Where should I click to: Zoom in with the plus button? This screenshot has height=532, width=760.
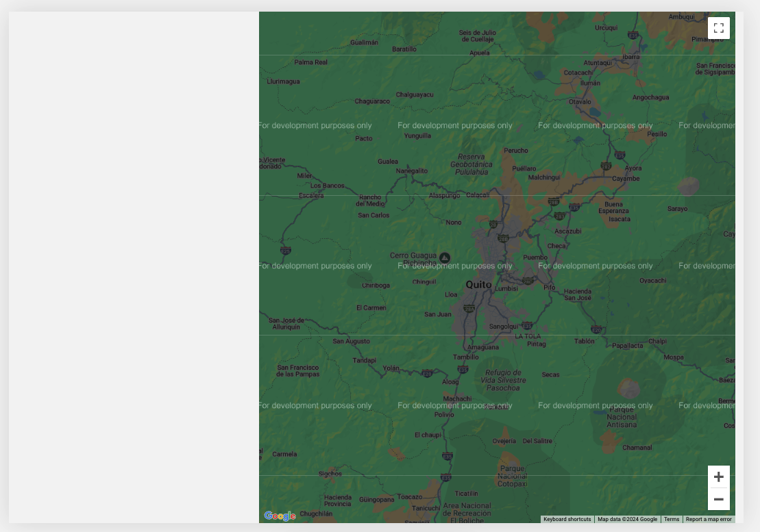(x=718, y=477)
